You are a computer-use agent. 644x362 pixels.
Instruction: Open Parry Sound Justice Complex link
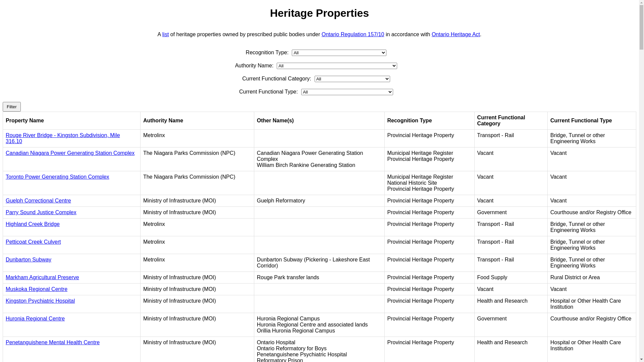(41, 213)
